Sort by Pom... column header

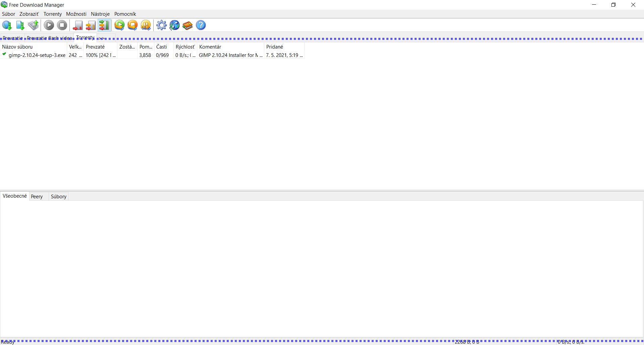tap(146, 47)
